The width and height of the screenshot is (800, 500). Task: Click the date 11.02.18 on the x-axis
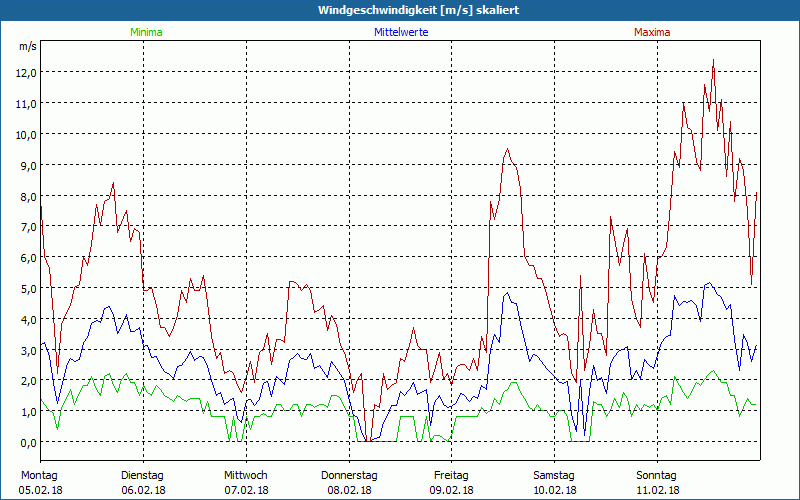point(657,490)
